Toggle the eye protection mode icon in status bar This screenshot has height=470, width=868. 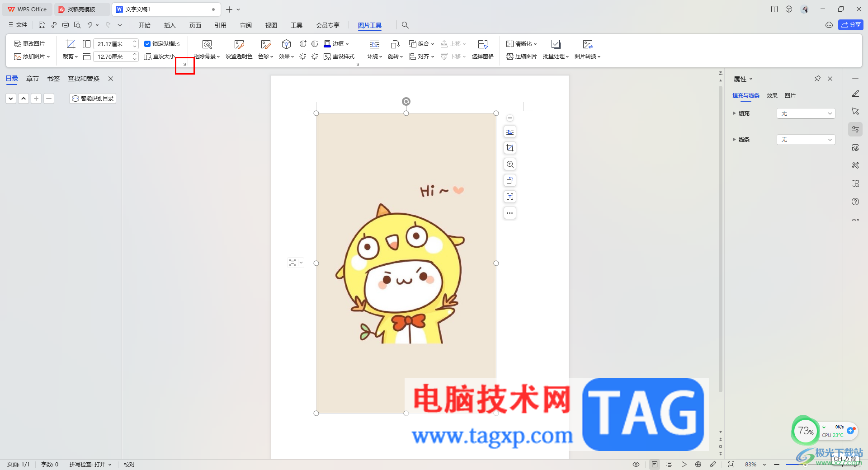point(636,464)
